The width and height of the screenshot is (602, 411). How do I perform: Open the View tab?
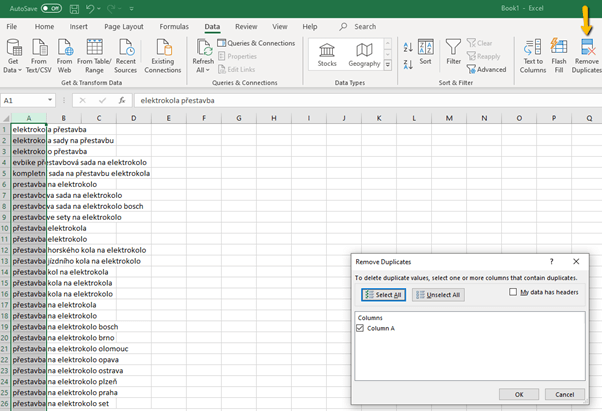tap(280, 26)
